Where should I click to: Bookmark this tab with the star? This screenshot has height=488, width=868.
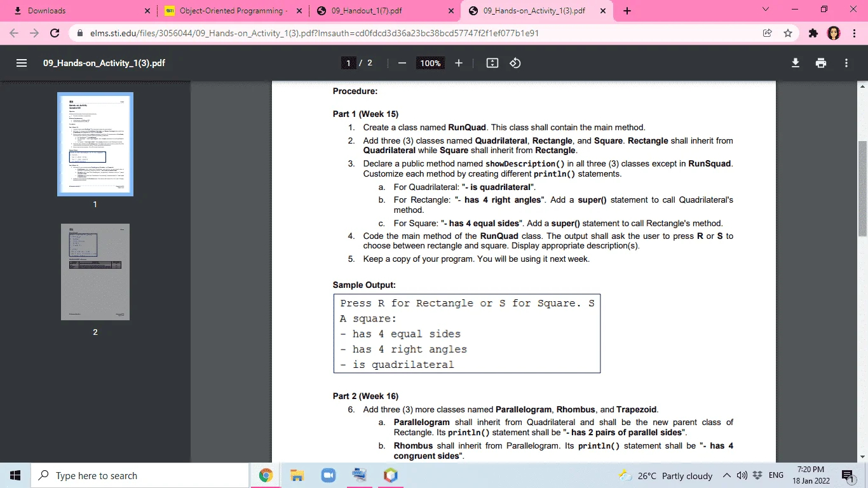click(788, 33)
